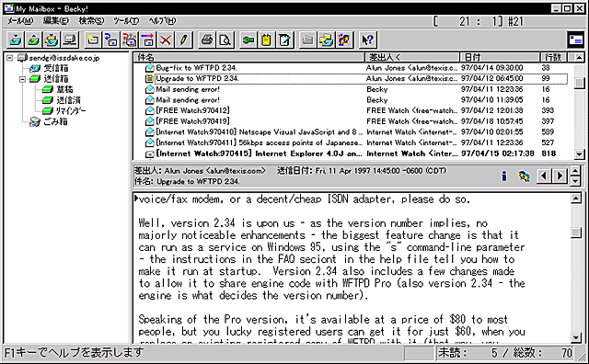Click the receive mail toolbar icon
This screenshot has width=589, height=364.
(16, 40)
